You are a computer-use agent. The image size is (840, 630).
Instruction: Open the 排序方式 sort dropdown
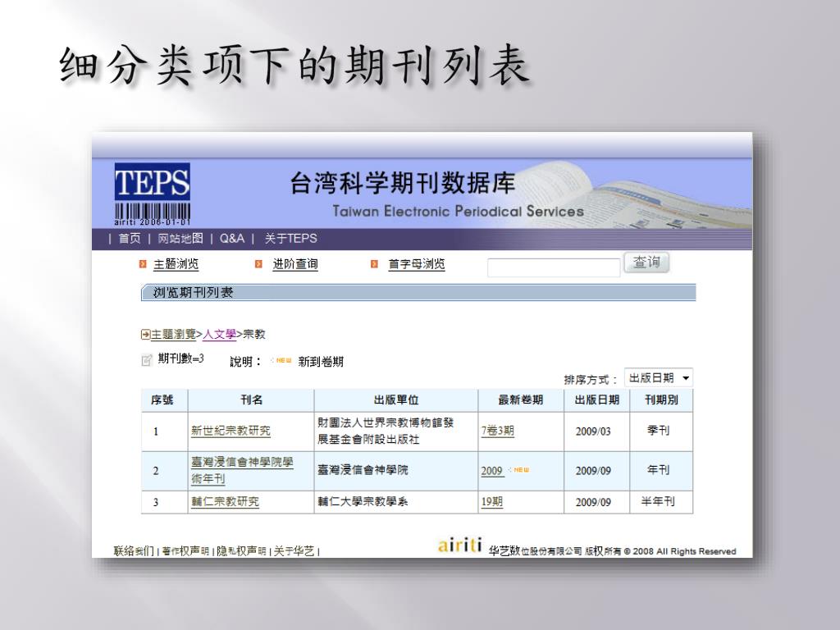point(659,378)
